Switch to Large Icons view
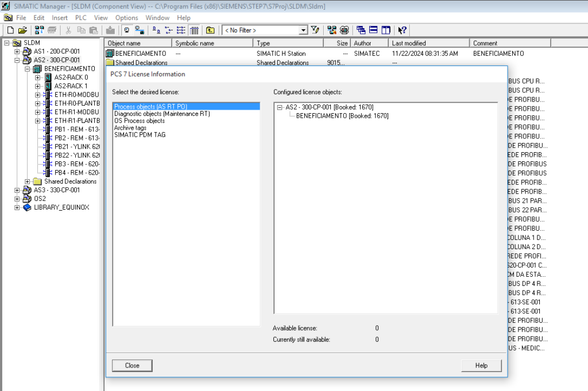 tap(156, 30)
